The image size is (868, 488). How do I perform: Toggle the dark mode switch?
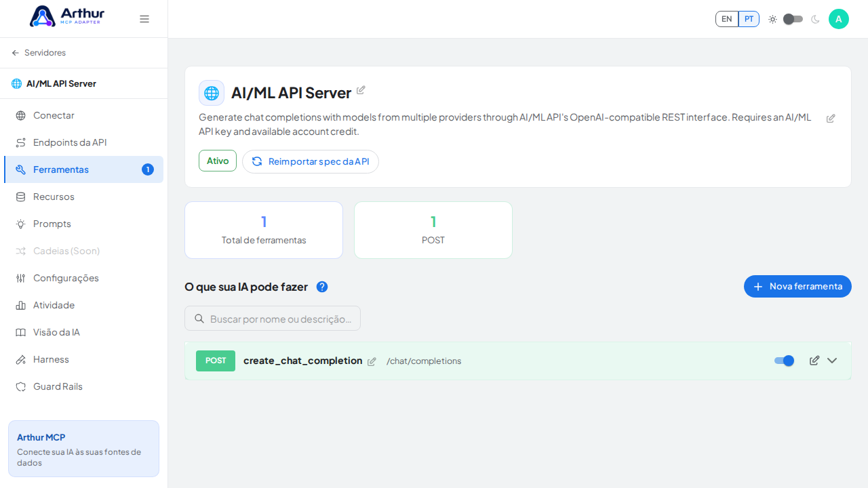[793, 19]
